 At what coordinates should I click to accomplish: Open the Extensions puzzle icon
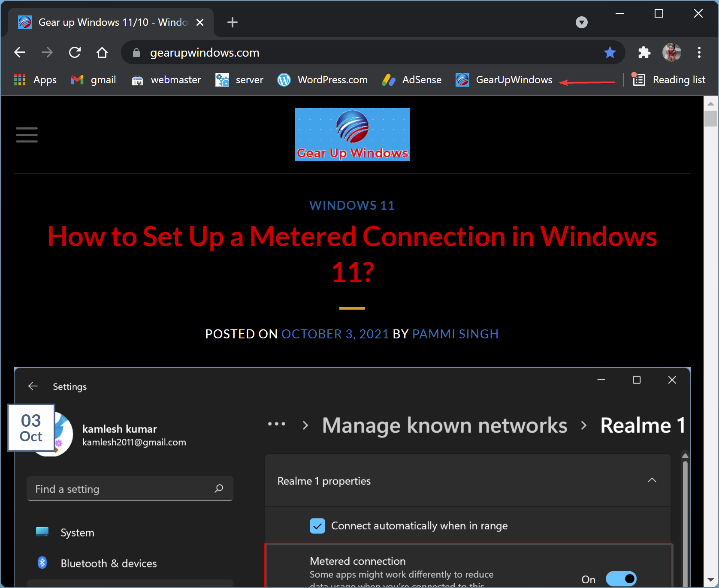(x=644, y=53)
